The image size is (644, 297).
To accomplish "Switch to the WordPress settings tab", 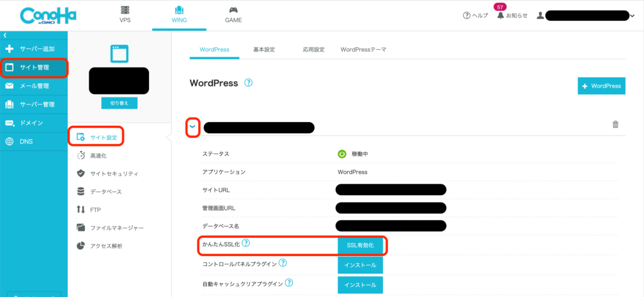I will click(214, 50).
